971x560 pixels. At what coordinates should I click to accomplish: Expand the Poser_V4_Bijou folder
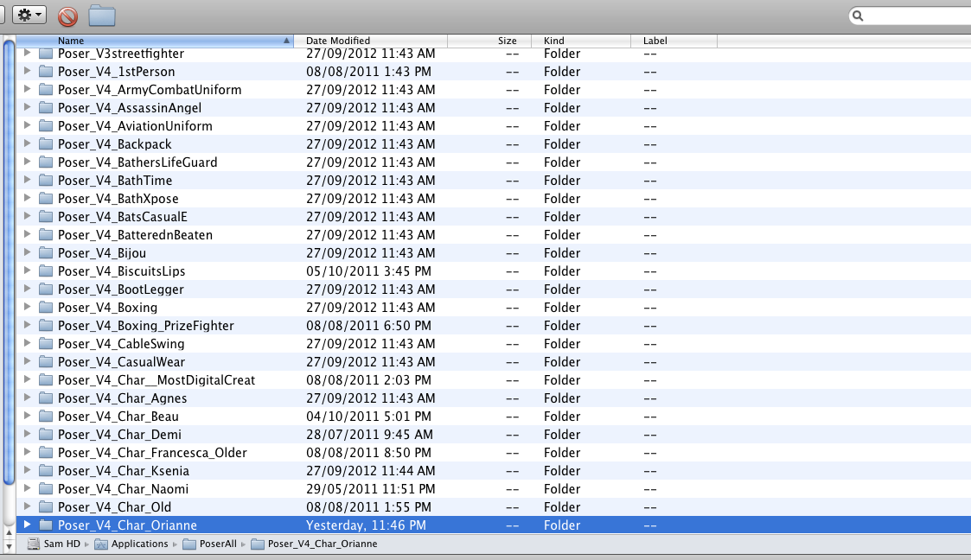(x=28, y=252)
